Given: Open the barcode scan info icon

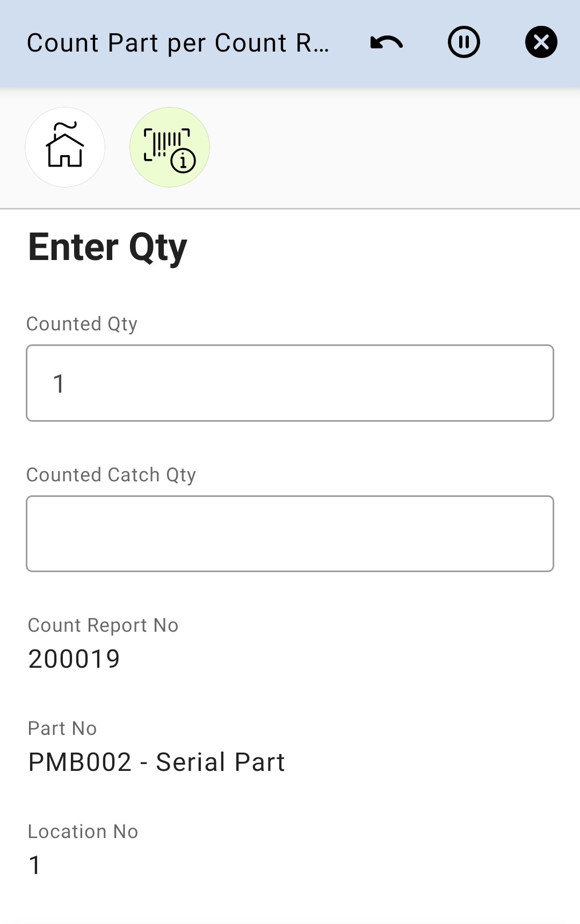Looking at the screenshot, I should pos(170,147).
